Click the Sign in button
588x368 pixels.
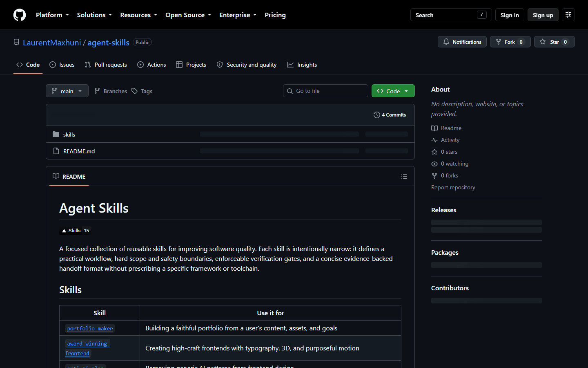(510, 15)
